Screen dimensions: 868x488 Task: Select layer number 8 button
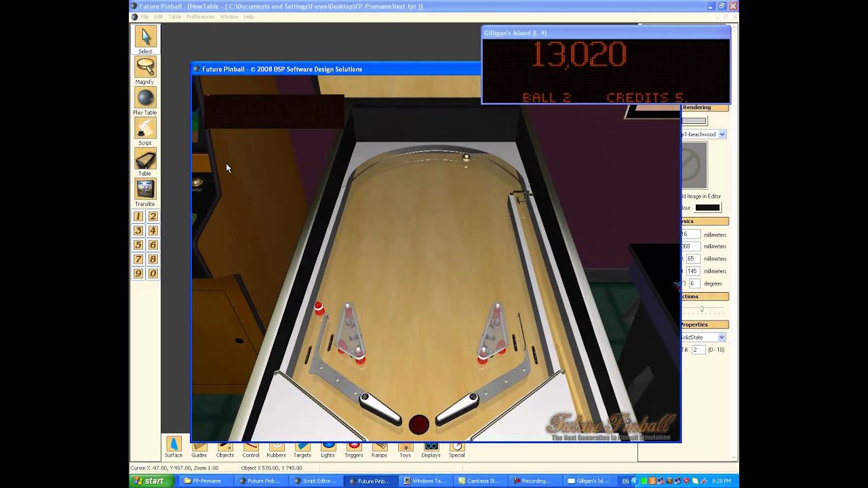pos(153,259)
